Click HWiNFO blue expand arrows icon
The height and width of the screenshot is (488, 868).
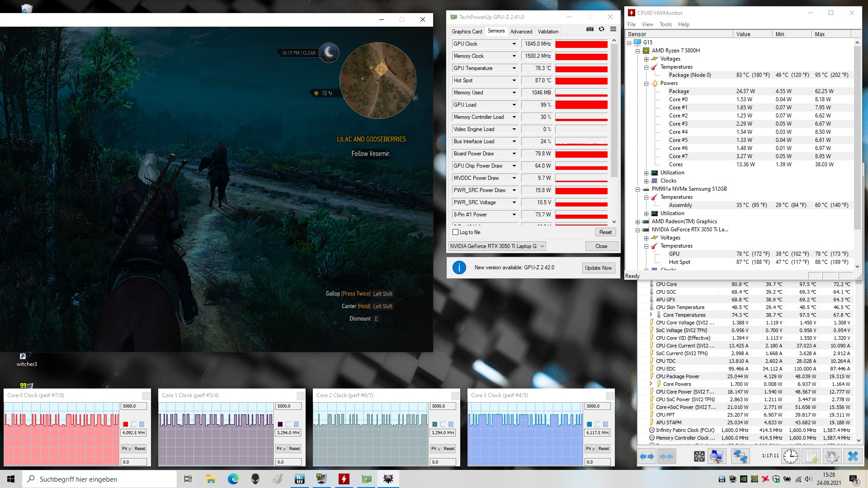646,456
